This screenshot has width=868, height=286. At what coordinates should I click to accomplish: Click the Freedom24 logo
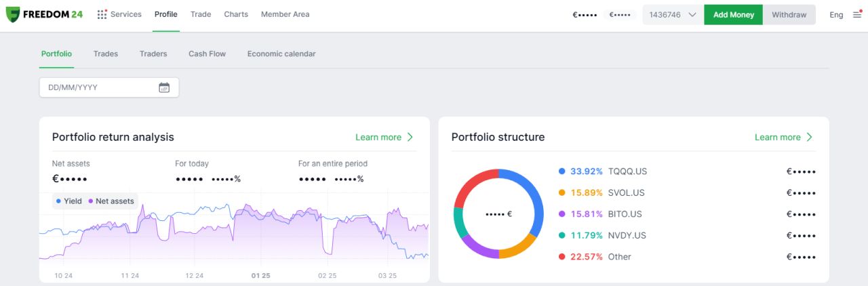pyautogui.click(x=44, y=14)
